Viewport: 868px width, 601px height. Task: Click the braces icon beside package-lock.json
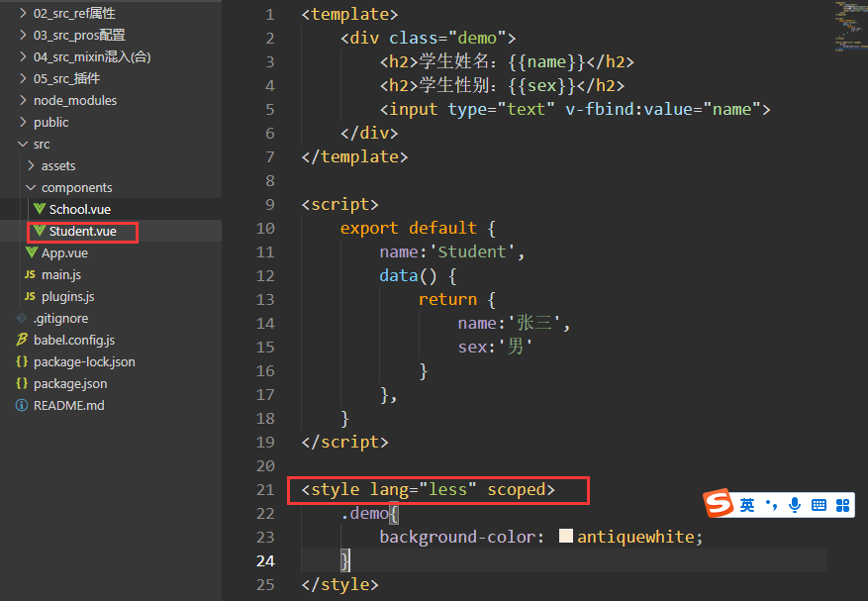(22, 361)
